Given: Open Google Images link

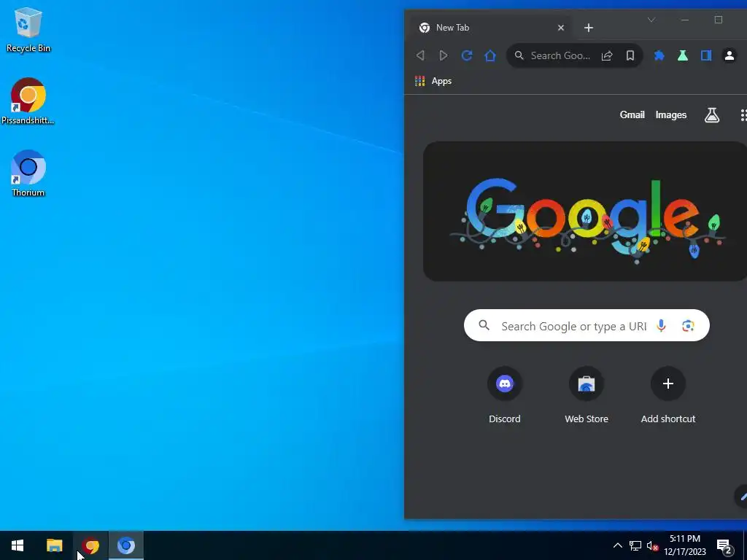Looking at the screenshot, I should (x=671, y=114).
